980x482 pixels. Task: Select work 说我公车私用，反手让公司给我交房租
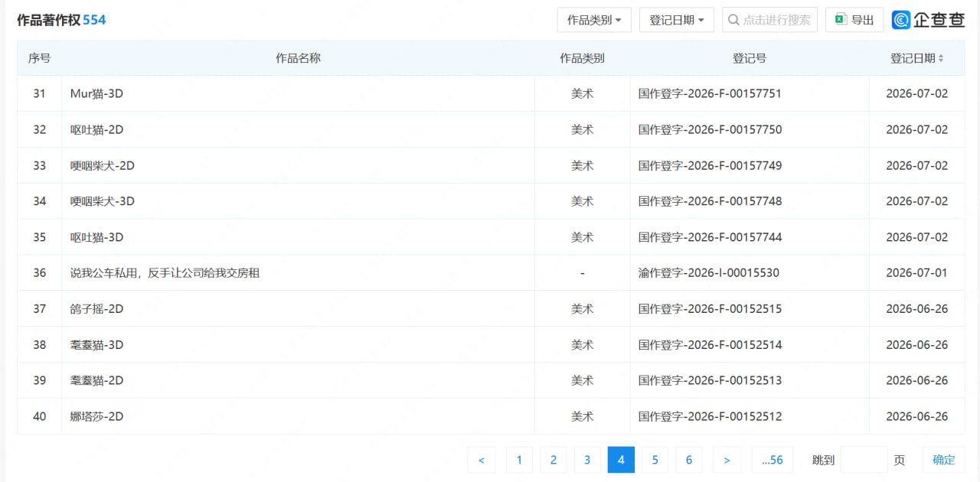click(x=165, y=272)
